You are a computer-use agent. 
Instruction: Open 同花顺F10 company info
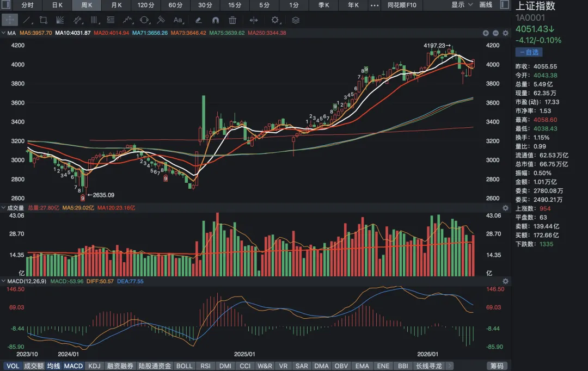[x=402, y=5]
